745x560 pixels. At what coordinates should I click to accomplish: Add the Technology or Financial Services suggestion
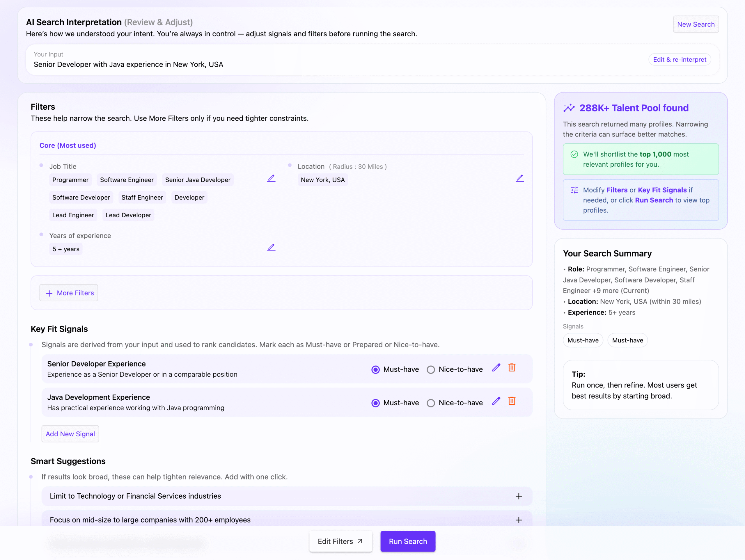tap(518, 496)
